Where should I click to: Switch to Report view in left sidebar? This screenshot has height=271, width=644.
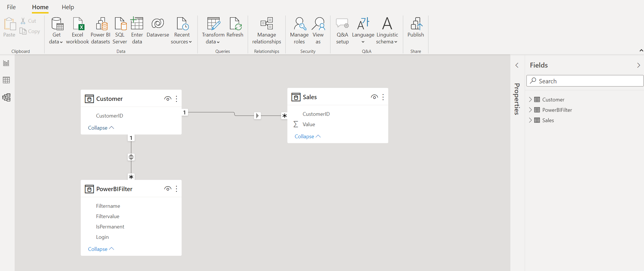[x=6, y=63]
